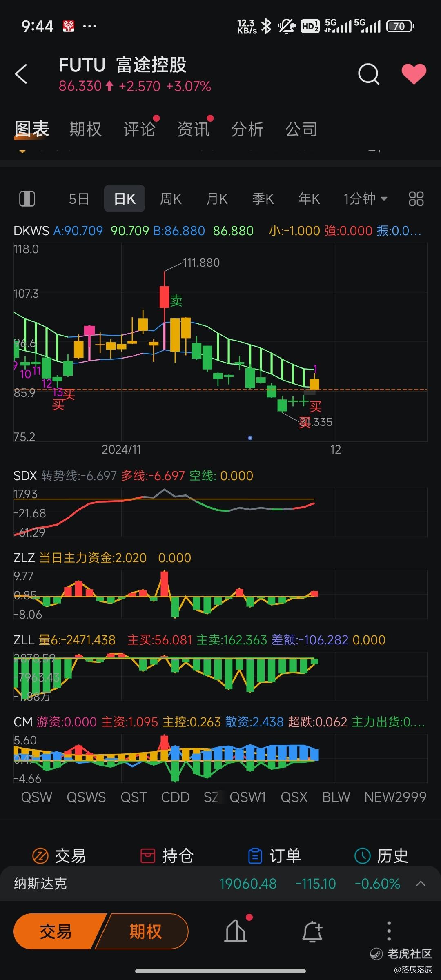Select the 季K chart period
This screenshot has width=441, height=980.
tap(263, 199)
